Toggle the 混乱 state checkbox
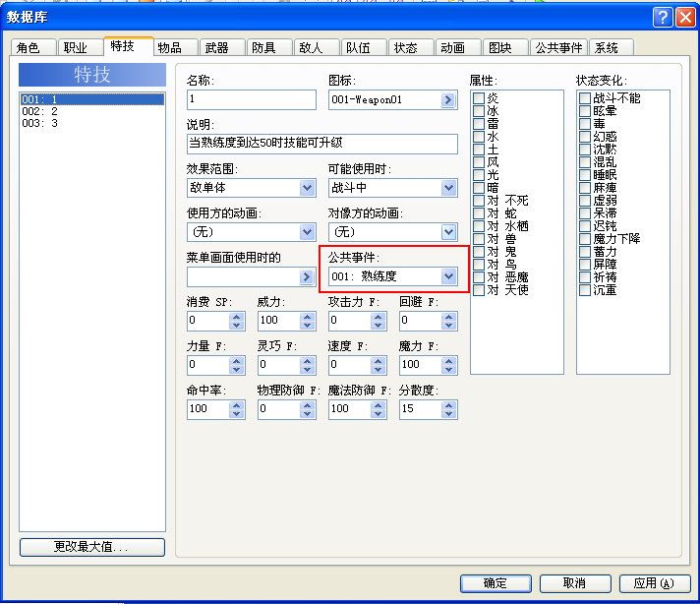 click(585, 162)
